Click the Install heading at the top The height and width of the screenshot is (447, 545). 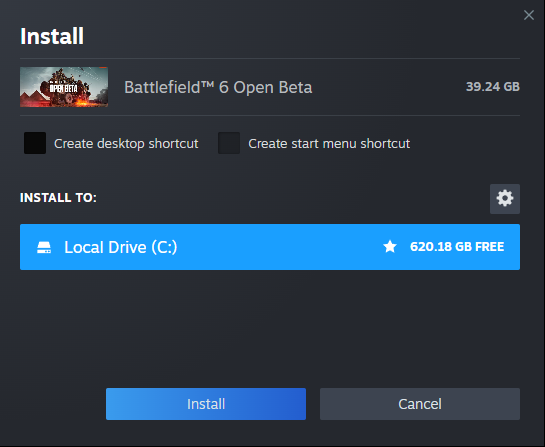coord(52,36)
